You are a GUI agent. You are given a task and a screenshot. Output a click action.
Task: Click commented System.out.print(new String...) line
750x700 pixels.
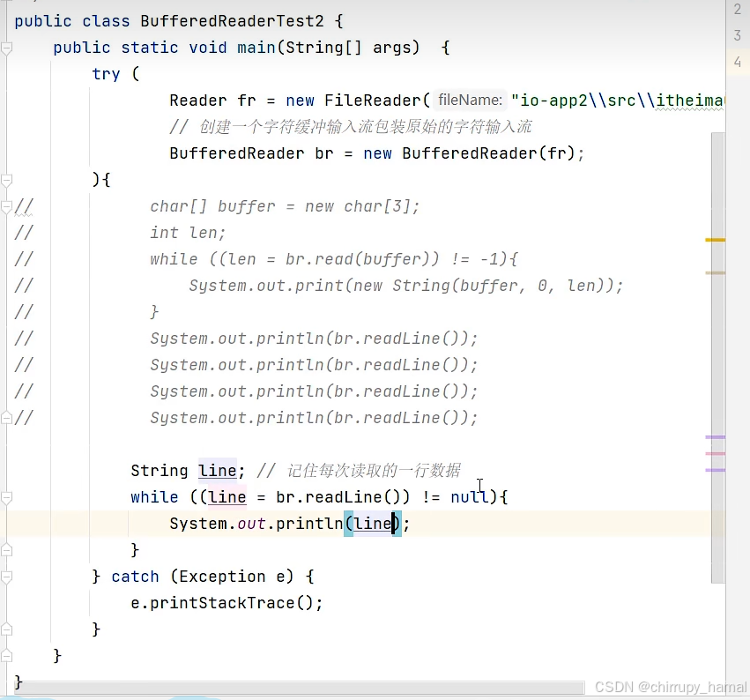coord(405,287)
